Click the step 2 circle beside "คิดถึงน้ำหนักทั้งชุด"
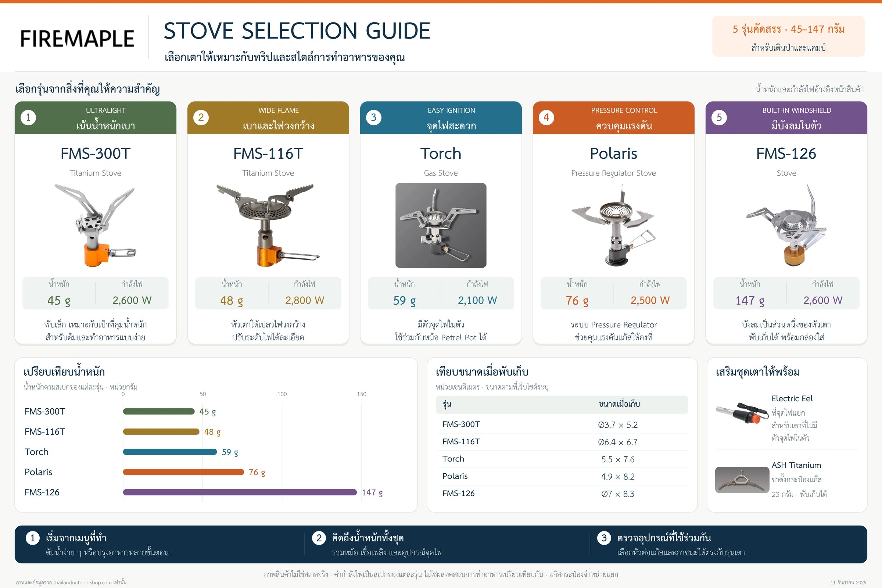Viewport: 882px width, 588px height. coord(319,538)
